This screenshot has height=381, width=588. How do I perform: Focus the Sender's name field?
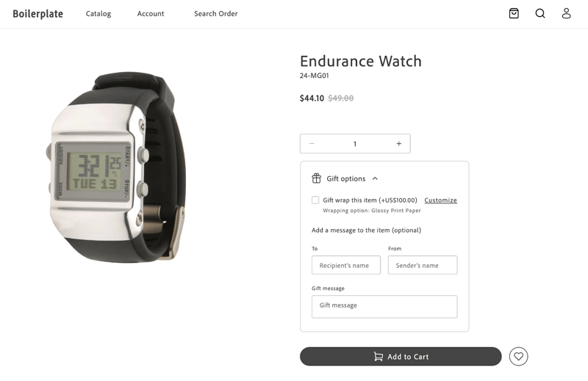click(423, 265)
